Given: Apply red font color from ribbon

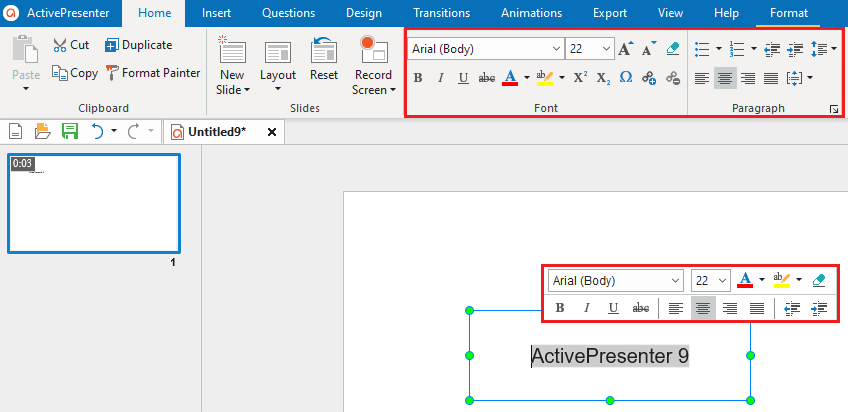Looking at the screenshot, I should tap(510, 78).
